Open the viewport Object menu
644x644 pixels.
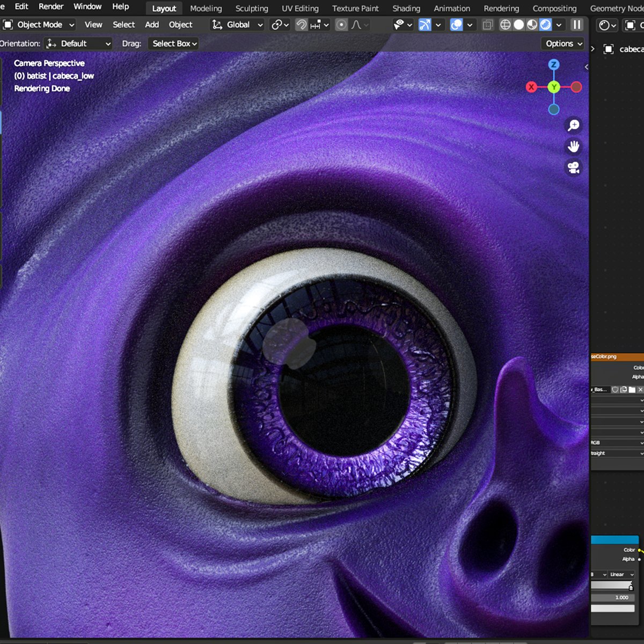pos(180,25)
